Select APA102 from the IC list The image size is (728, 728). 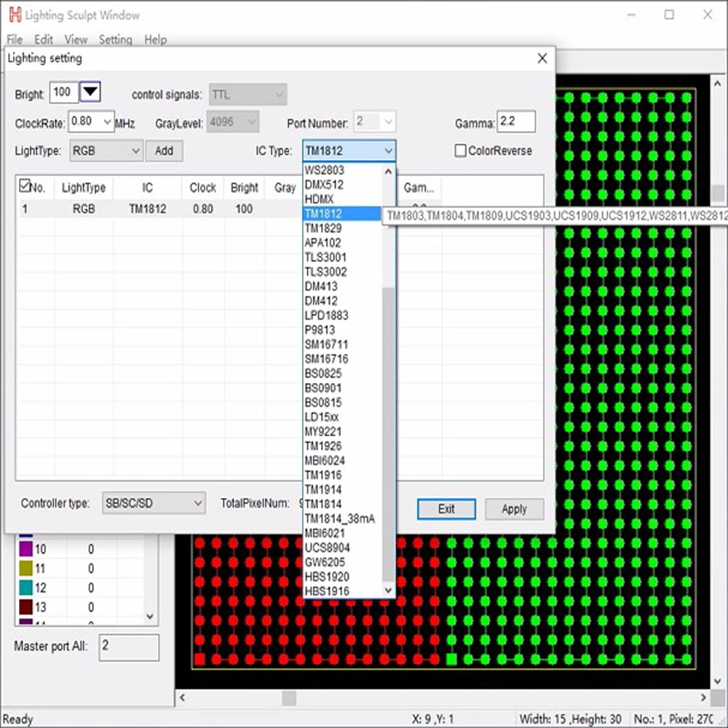323,243
